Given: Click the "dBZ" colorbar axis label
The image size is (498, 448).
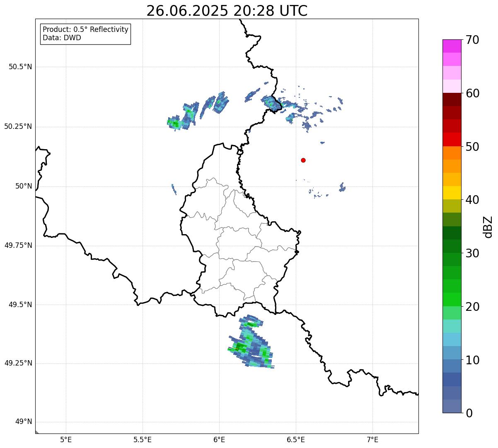Looking at the screenshot, I should tap(488, 227).
